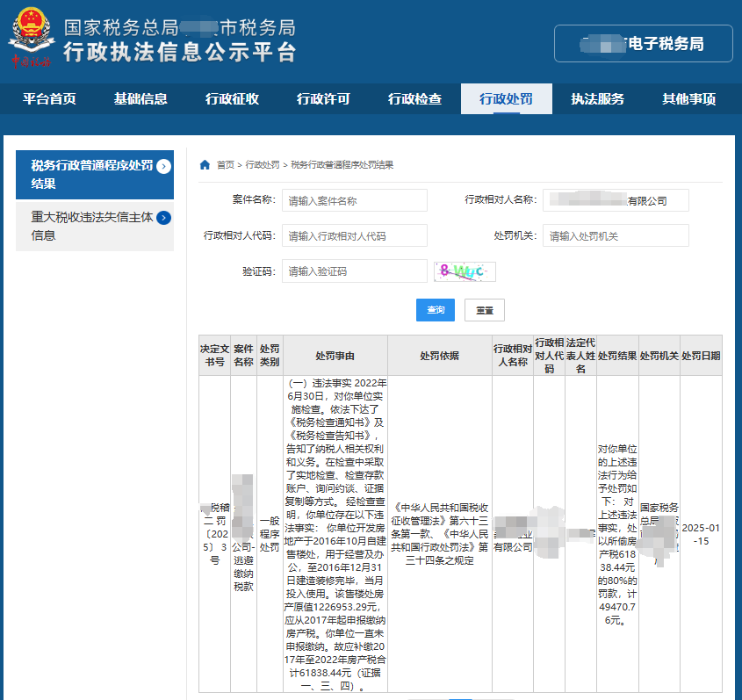Screen dimensions: 742x700
Task: Go to the 行政征收 tab
Action: tap(232, 99)
